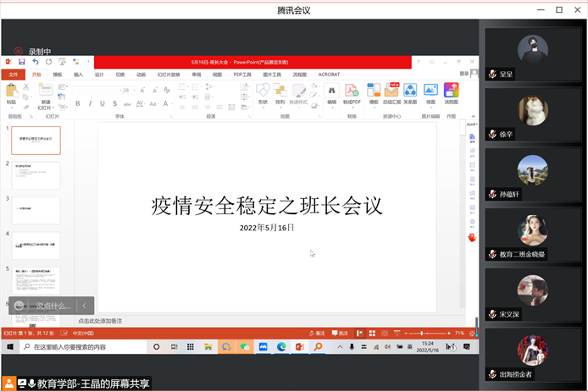Switch to Reading view icon
The width and height of the screenshot is (588, 392).
[x=385, y=334]
